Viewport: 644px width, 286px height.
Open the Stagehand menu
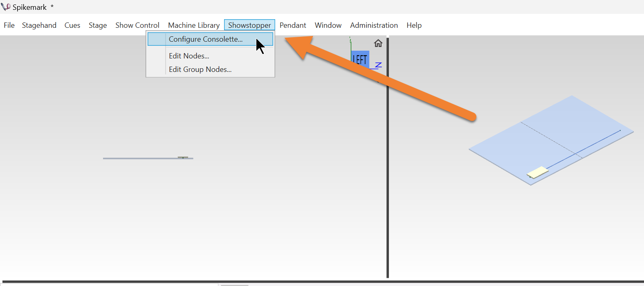[39, 25]
